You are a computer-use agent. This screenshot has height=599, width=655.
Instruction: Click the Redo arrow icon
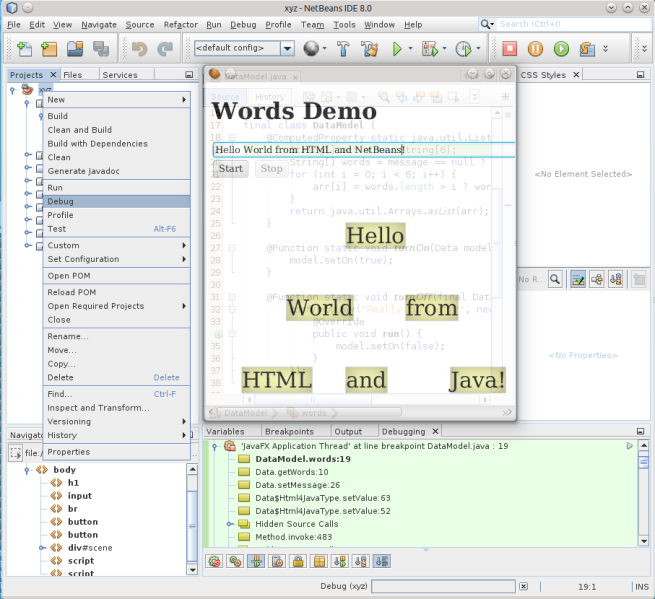[x=165, y=49]
